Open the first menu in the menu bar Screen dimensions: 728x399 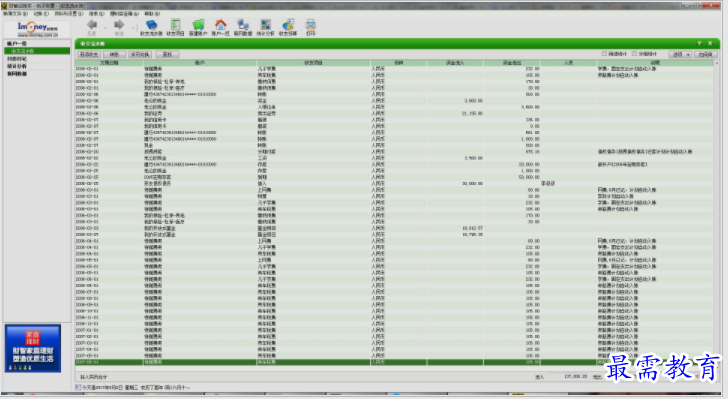coord(15,14)
